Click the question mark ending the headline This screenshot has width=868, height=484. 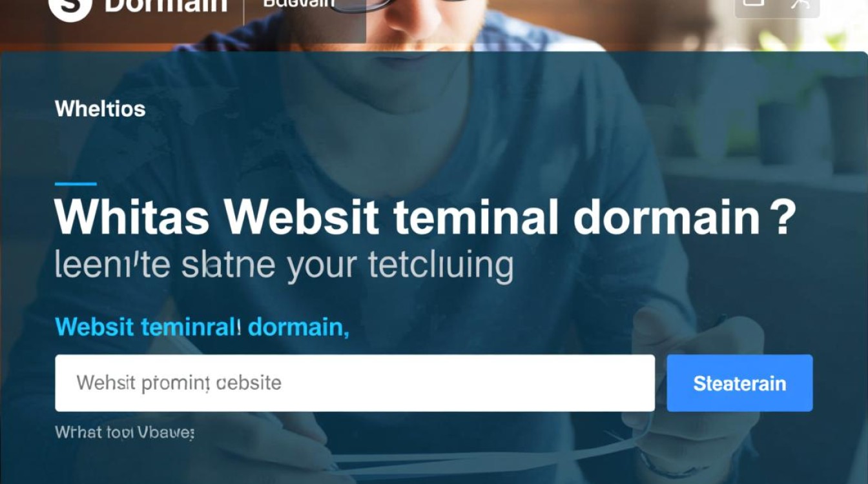tap(783, 218)
